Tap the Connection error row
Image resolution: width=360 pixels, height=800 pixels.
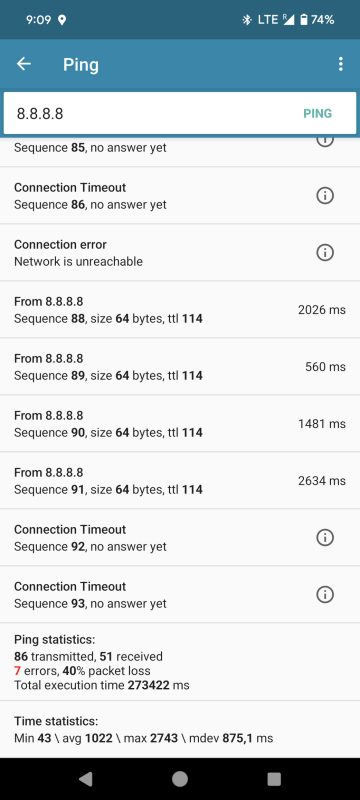[x=180, y=253]
